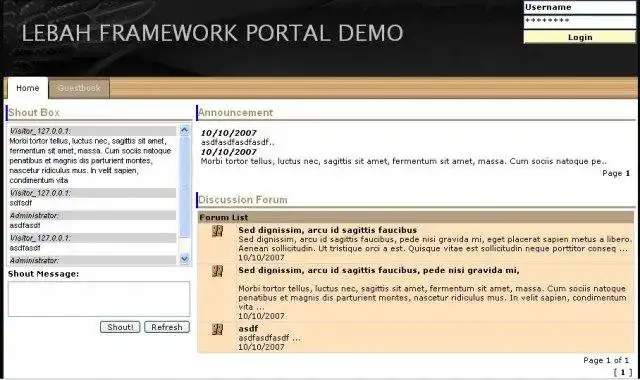Click the 'Announcement' heading
Viewport: 640px width, 380px height.
tap(236, 112)
